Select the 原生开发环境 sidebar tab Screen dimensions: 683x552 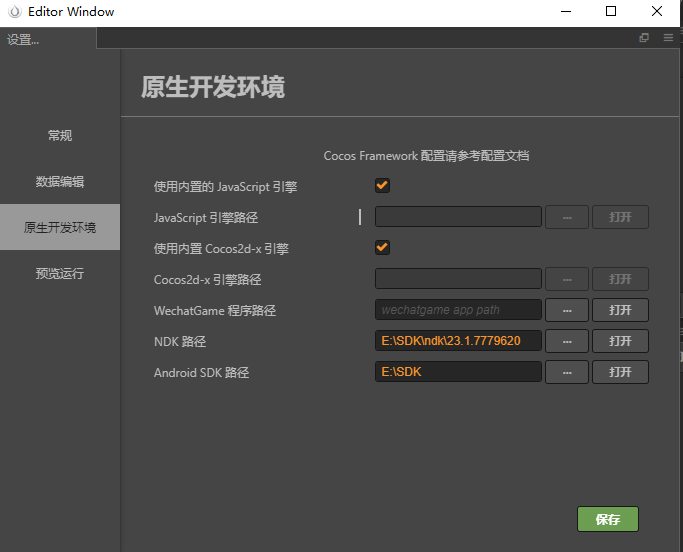[60, 227]
